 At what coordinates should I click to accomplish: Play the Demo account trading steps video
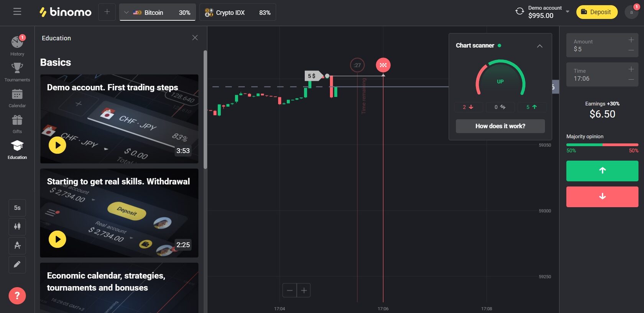[x=58, y=145]
